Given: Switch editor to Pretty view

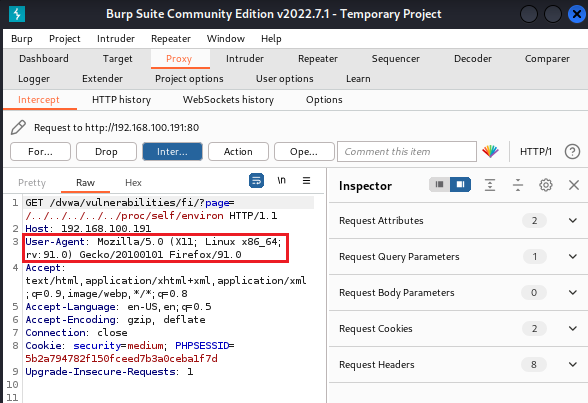Looking at the screenshot, I should pos(32,183).
